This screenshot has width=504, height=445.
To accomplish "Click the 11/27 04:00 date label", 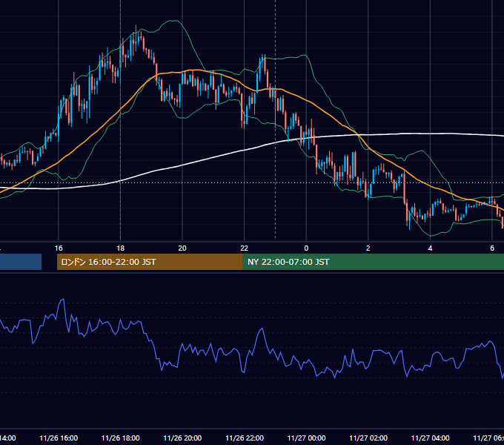I will point(431,438).
